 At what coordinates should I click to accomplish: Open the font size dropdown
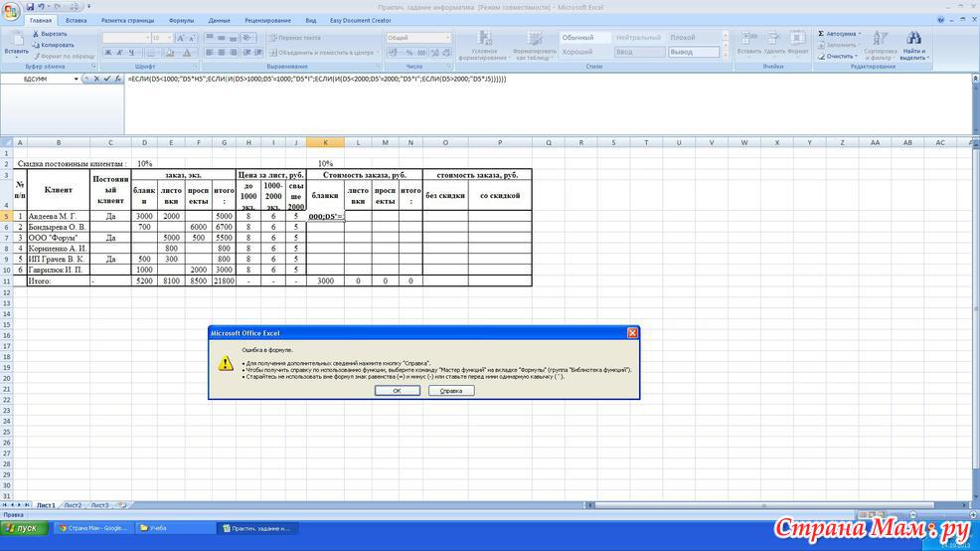pyautogui.click(x=169, y=38)
